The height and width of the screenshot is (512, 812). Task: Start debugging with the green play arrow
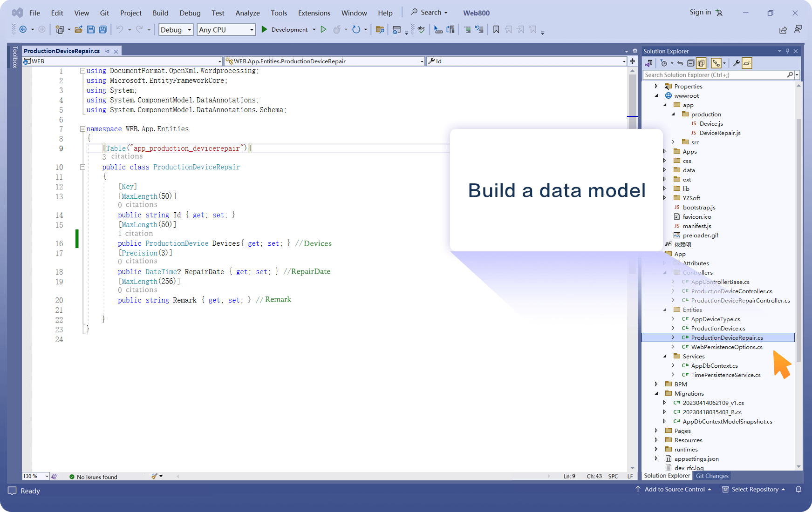[x=264, y=29]
